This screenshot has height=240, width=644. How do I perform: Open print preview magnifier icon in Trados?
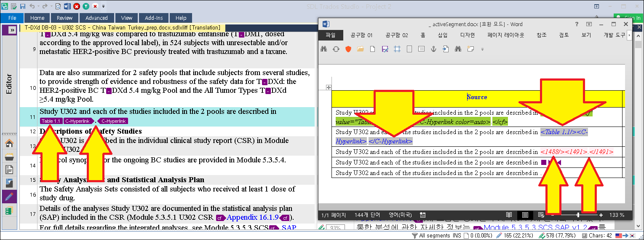58,6
